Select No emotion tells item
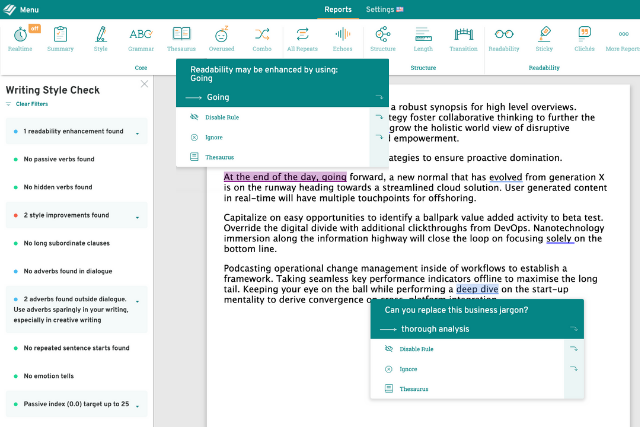The width and height of the screenshot is (640, 427). pos(49,376)
